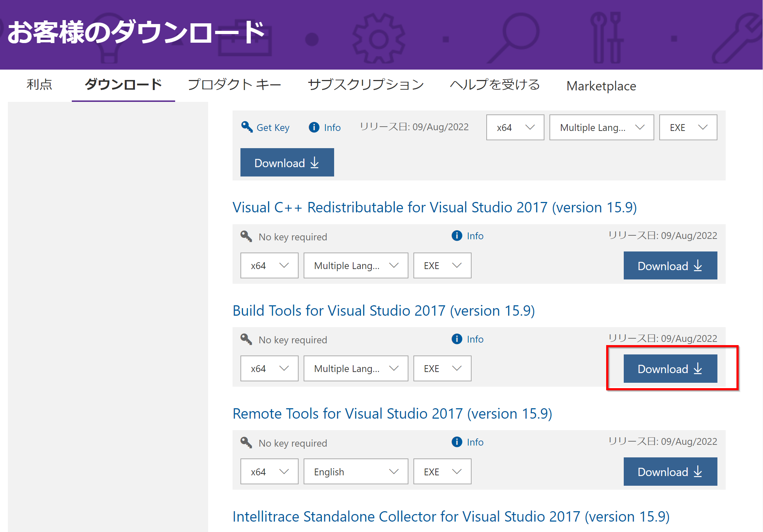Viewport: 763px width, 532px height.
Task: Open the language dropdown for Build Tools
Action: coord(356,368)
